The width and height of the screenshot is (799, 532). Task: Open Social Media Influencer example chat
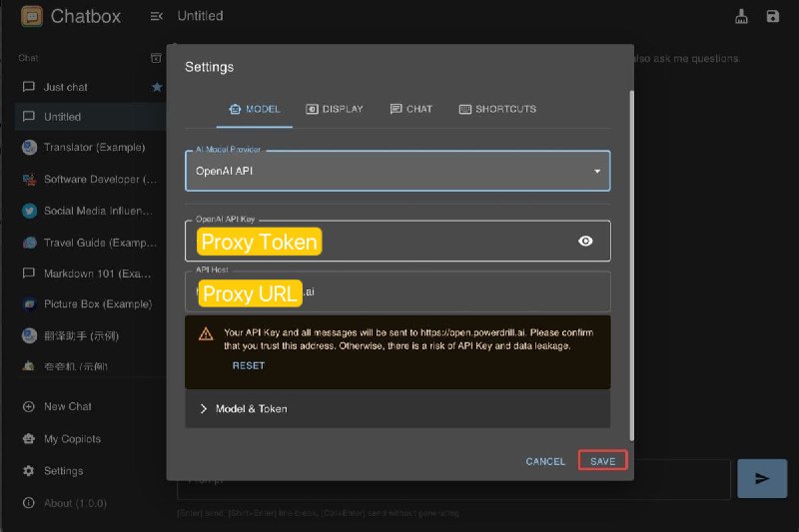(x=91, y=211)
